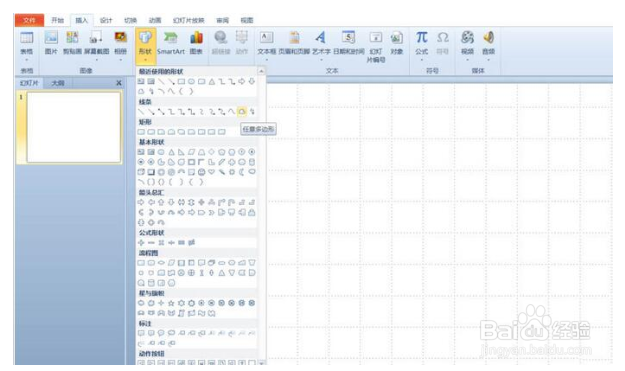This screenshot has height=371, width=625.
Task: Expand the 音频 audio dropdown
Action: coord(489,46)
